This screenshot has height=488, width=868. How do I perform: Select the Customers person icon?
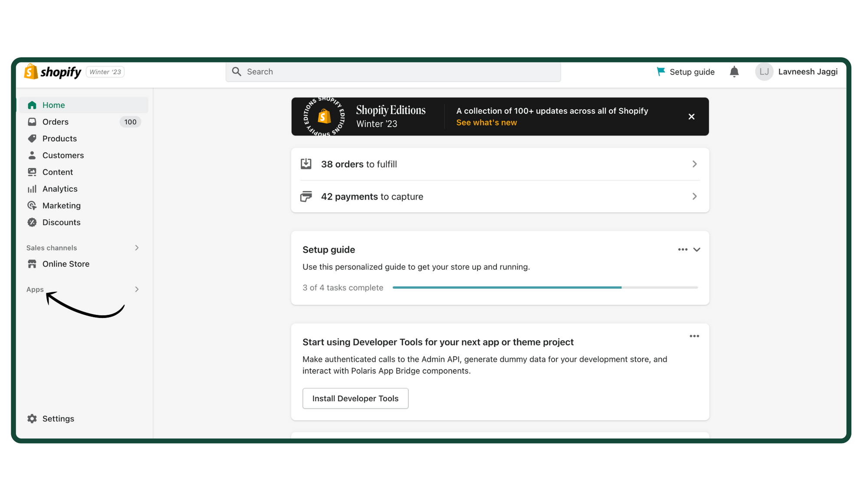tap(32, 155)
